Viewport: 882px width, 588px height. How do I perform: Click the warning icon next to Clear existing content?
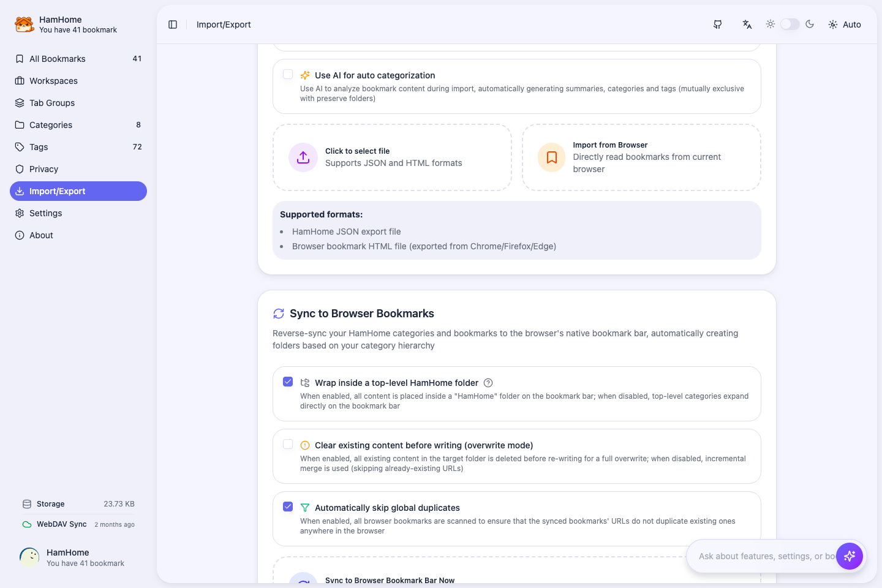click(x=305, y=445)
